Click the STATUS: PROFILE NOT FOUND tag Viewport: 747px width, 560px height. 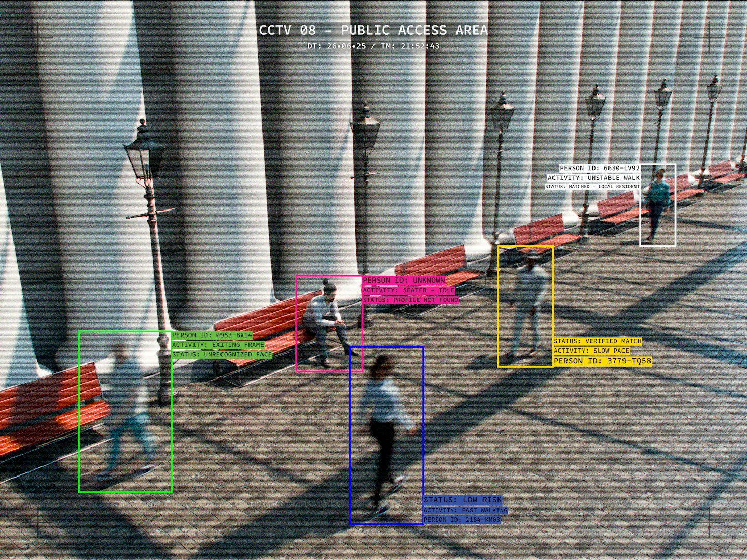(x=410, y=300)
